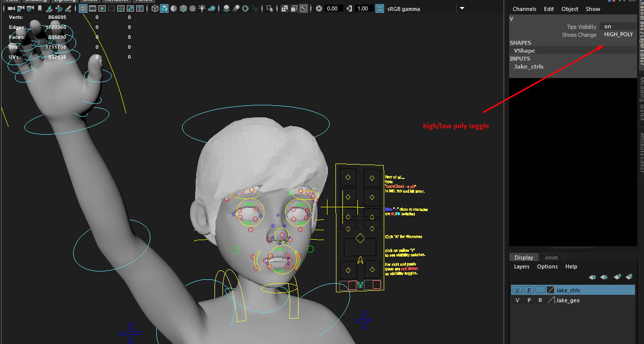Open the Camera Attributes icon
The width and height of the screenshot is (644, 344).
[x=30, y=8]
